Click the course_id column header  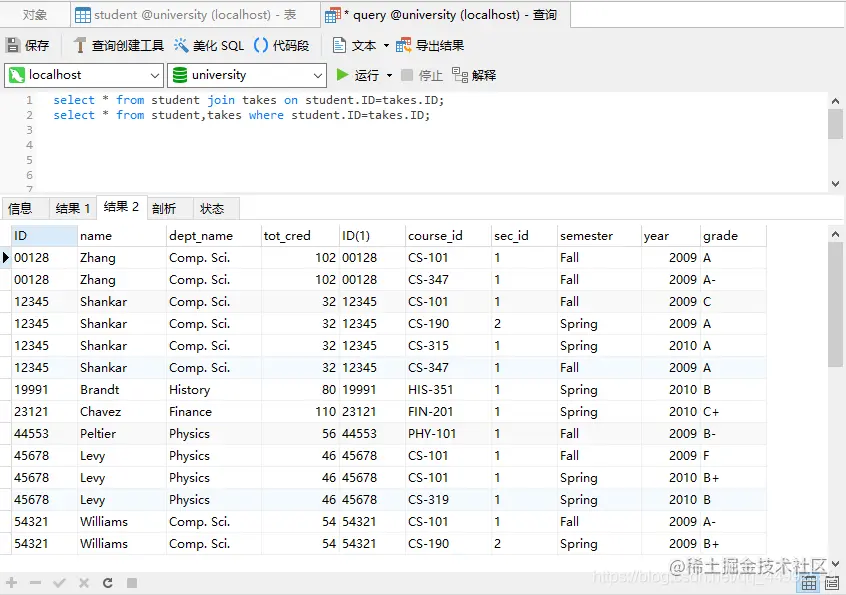448,236
